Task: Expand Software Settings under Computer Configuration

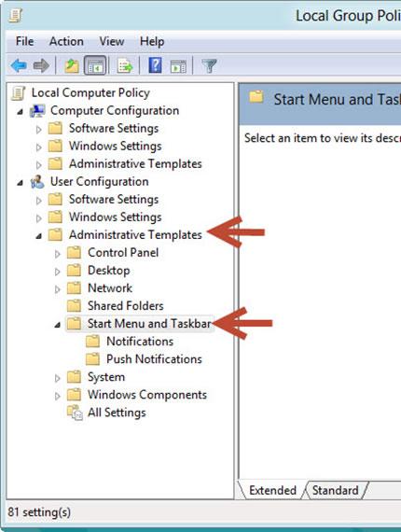Action: tap(39, 130)
